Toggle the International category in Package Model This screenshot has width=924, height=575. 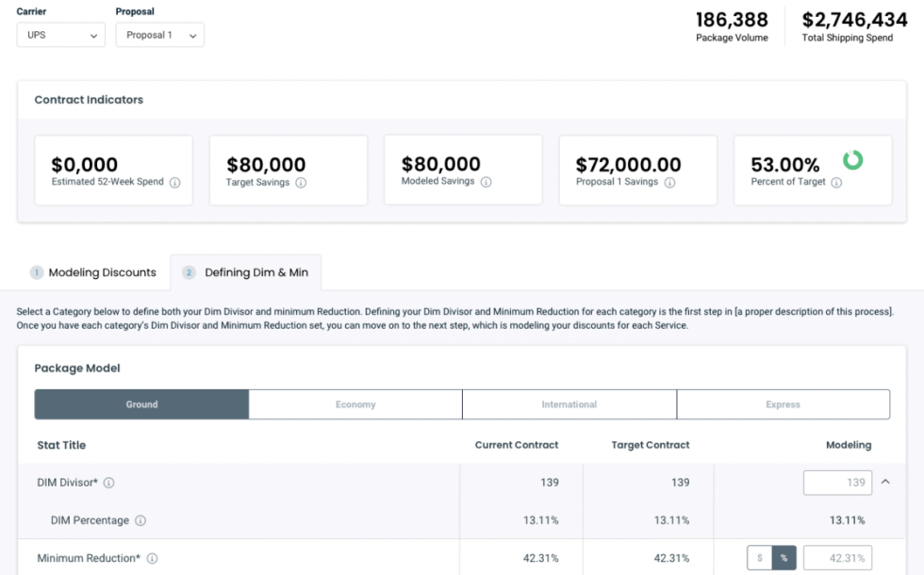(x=569, y=403)
